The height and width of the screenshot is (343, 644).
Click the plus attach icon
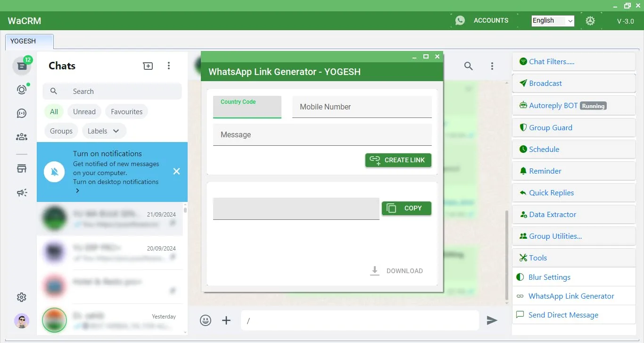pyautogui.click(x=226, y=320)
